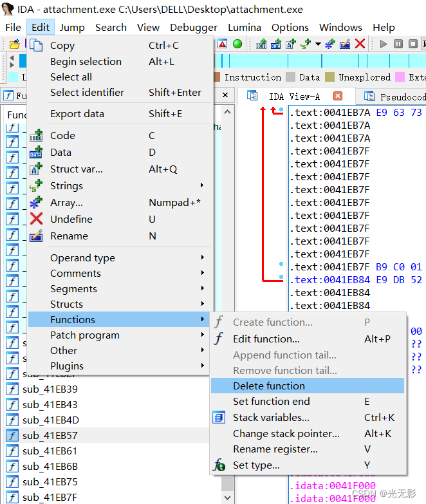
Task: Expand the Other submenu
Action: tap(202, 350)
